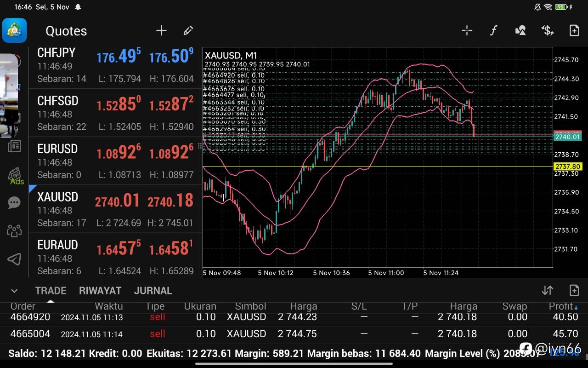The width and height of the screenshot is (588, 368).
Task: Sort orders by Profit column header
Action: [x=561, y=306]
